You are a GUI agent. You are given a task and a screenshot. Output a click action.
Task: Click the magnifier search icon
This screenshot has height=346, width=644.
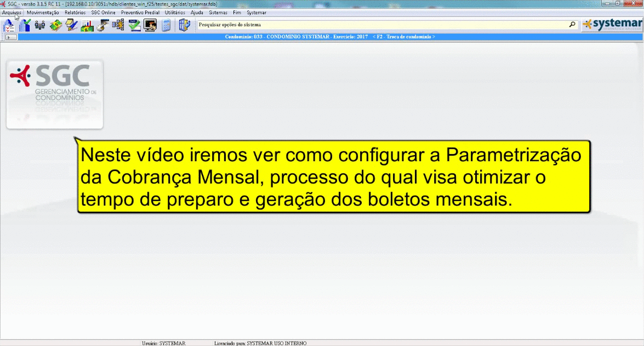572,25
